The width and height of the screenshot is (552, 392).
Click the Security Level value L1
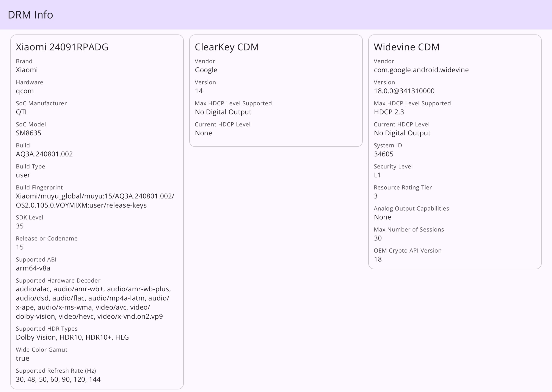[x=377, y=175]
